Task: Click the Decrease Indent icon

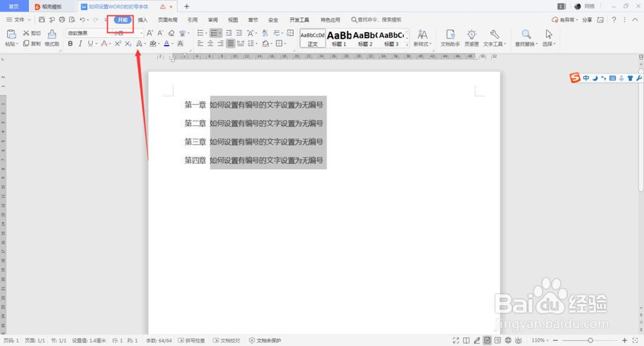Action: (x=229, y=33)
